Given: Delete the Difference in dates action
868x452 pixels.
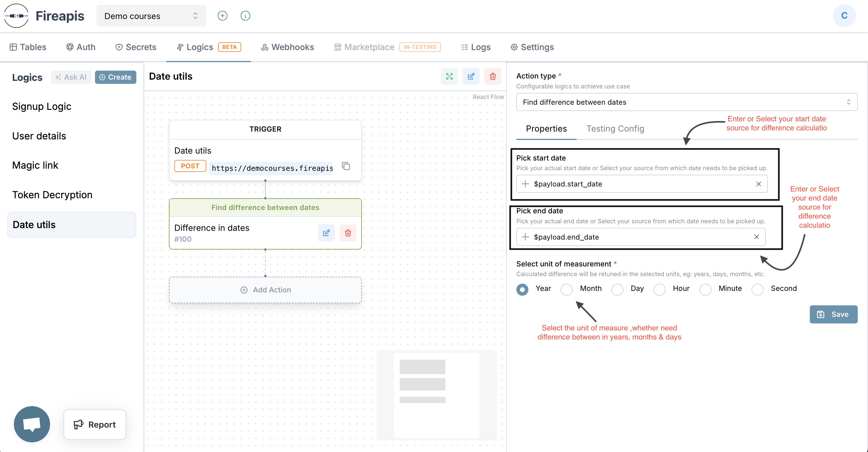Looking at the screenshot, I should pyautogui.click(x=348, y=233).
